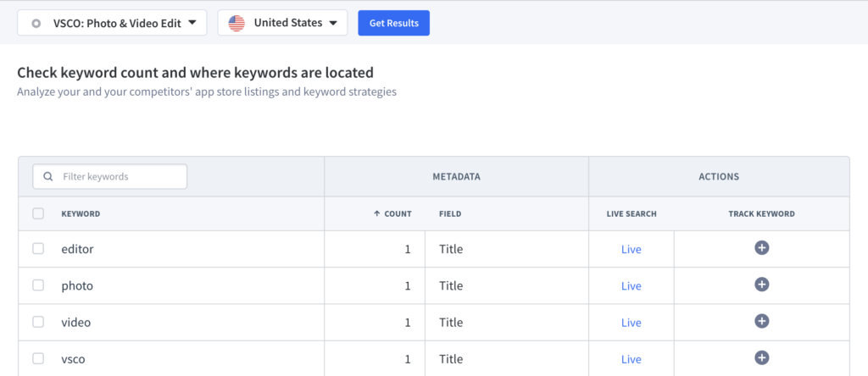
Task: Click the 'Analyze your and your competitors' subtitle
Action: tap(207, 91)
